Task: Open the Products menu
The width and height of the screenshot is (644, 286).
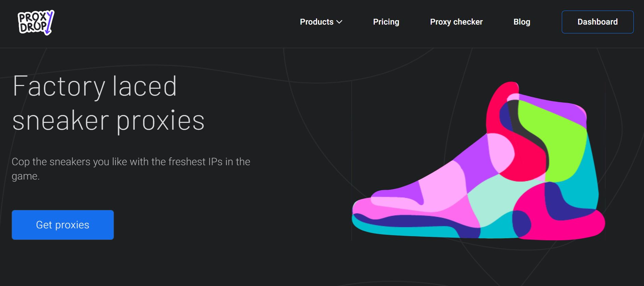Action: (316, 22)
